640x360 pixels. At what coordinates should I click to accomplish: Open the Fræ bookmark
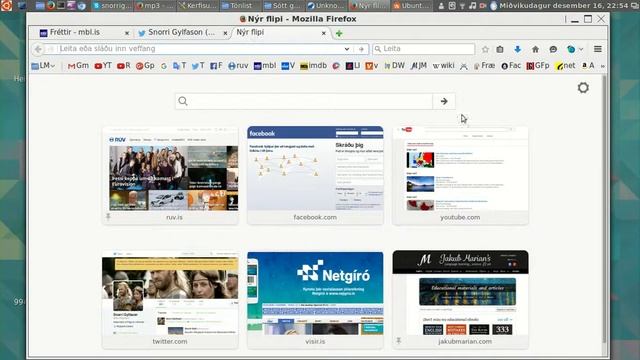(484, 66)
